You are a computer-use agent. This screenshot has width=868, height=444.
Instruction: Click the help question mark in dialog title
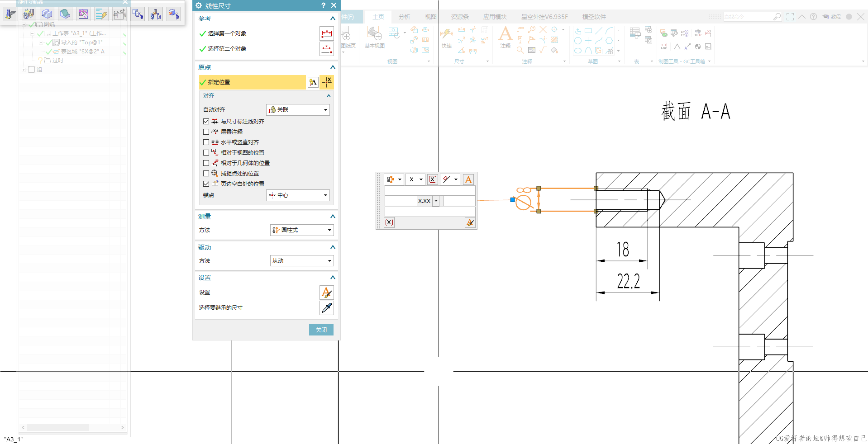point(323,5)
